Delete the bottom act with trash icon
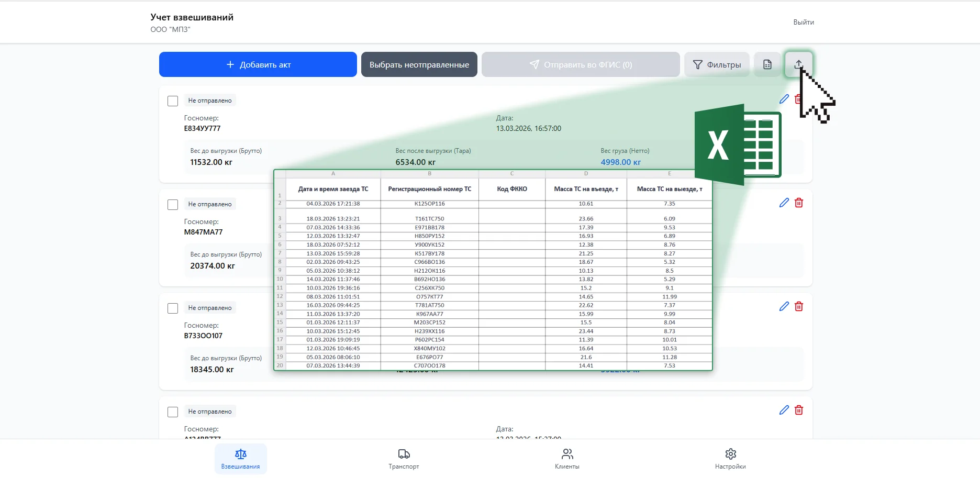 799,410
